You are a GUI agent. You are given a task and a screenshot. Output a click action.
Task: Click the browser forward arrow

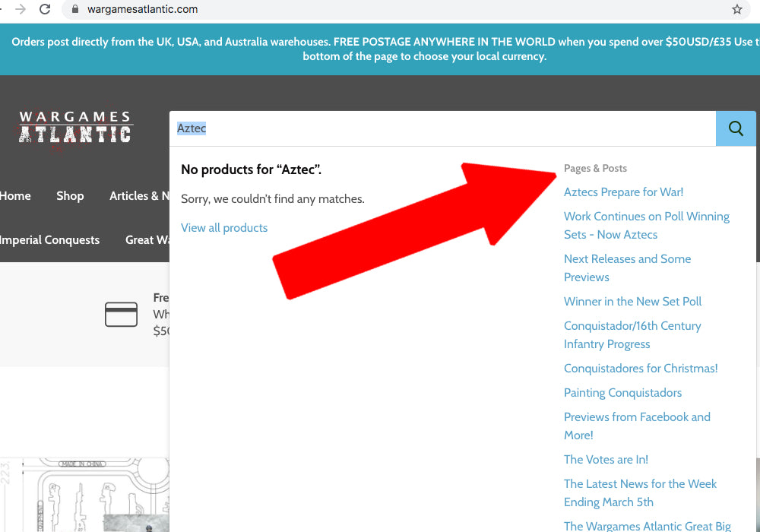coord(21,9)
